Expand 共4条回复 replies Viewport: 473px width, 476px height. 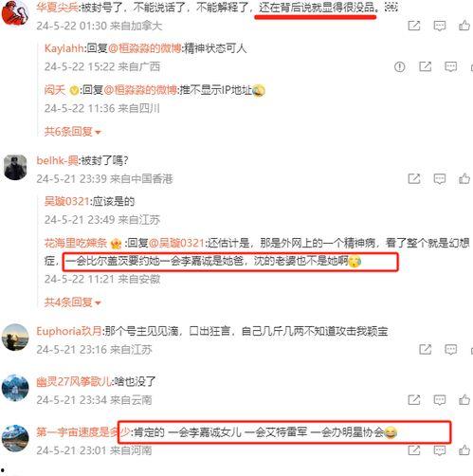pos(73,302)
